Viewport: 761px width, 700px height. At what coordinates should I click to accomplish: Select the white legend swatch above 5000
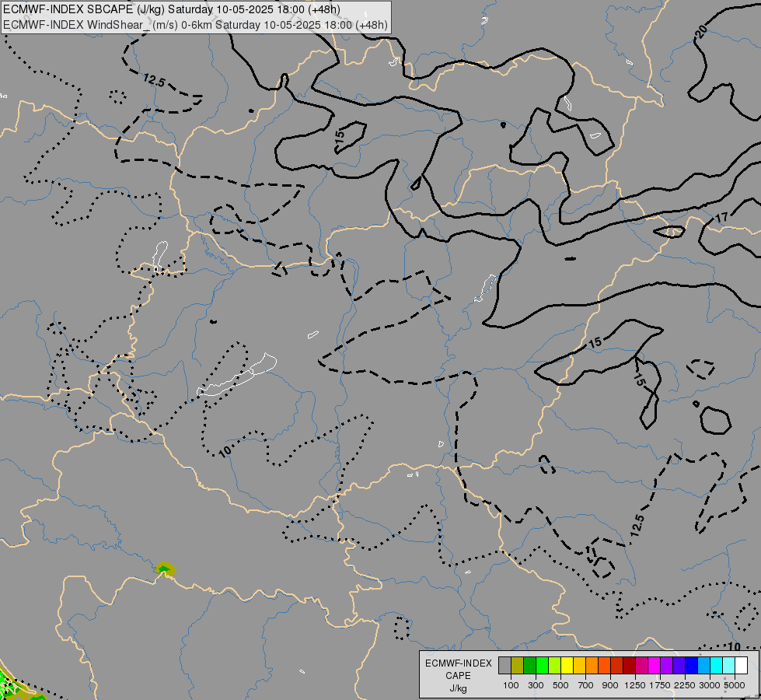pyautogui.click(x=741, y=665)
